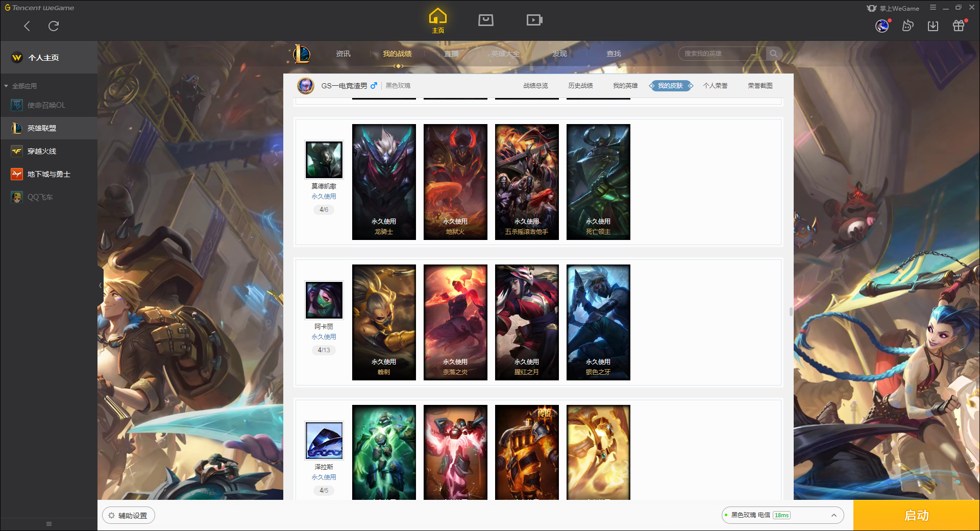This screenshot has height=531, width=980.
Task: Open the 蜂刺 skin thumbnail
Action: 384,322
